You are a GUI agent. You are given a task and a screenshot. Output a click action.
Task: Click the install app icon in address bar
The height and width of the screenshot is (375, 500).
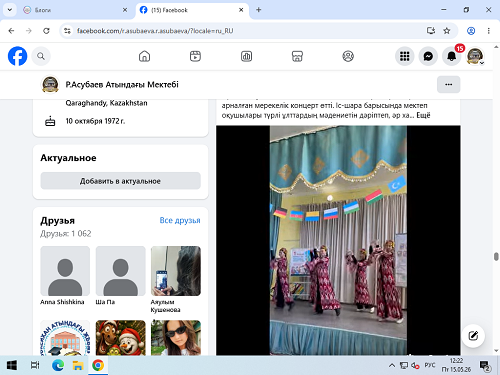pos(431,31)
